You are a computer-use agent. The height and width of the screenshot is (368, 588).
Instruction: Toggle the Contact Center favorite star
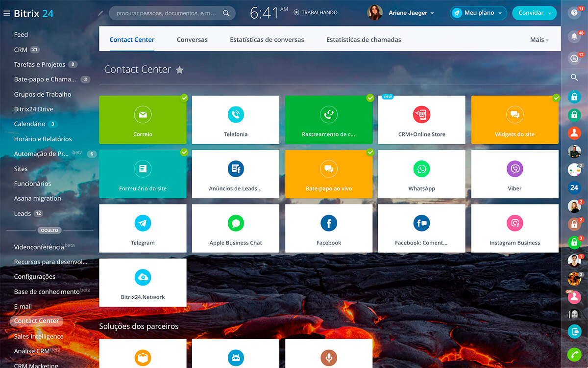click(180, 70)
